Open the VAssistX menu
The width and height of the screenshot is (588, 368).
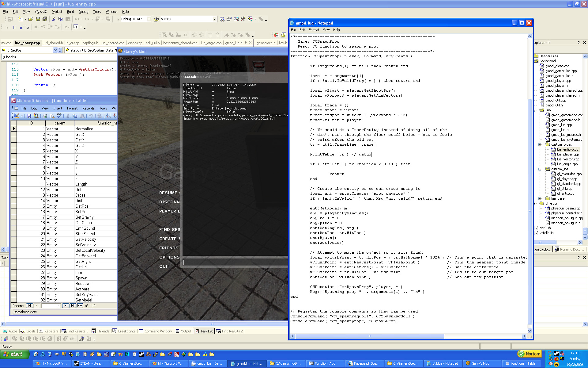click(x=41, y=12)
